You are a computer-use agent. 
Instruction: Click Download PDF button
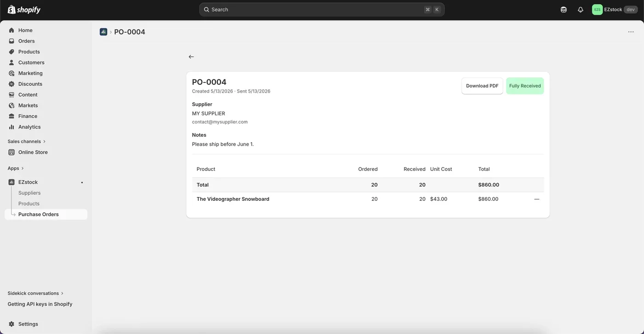point(482,86)
